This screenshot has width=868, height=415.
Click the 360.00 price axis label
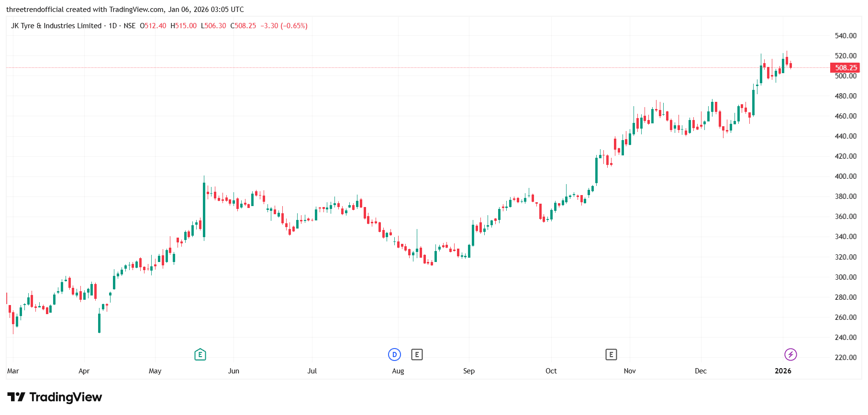[x=846, y=217]
